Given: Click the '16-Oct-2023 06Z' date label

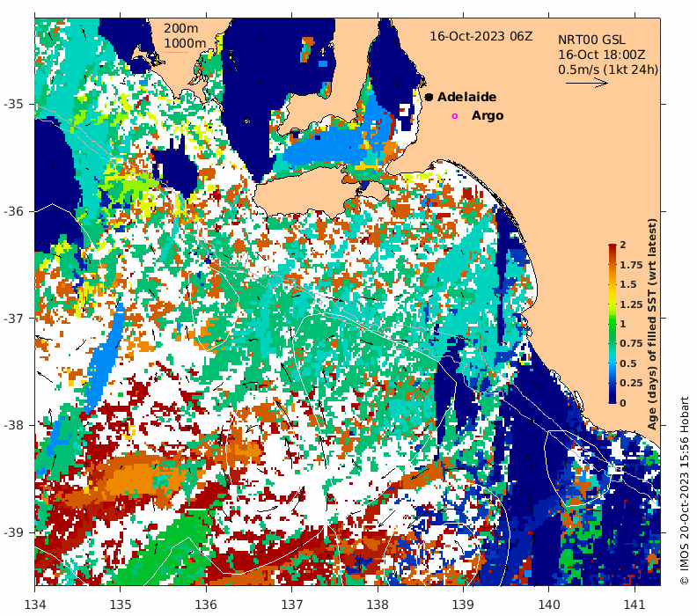Looking at the screenshot, I should tap(481, 36).
